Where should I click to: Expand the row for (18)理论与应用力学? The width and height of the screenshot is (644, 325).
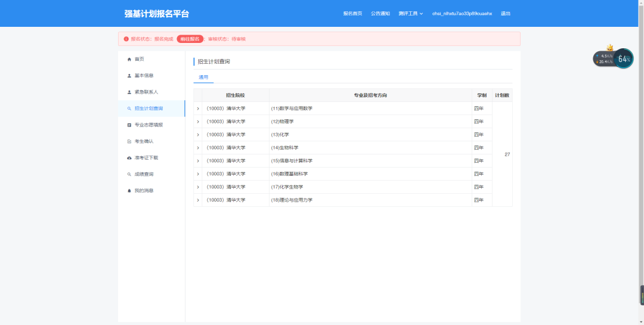click(197, 200)
